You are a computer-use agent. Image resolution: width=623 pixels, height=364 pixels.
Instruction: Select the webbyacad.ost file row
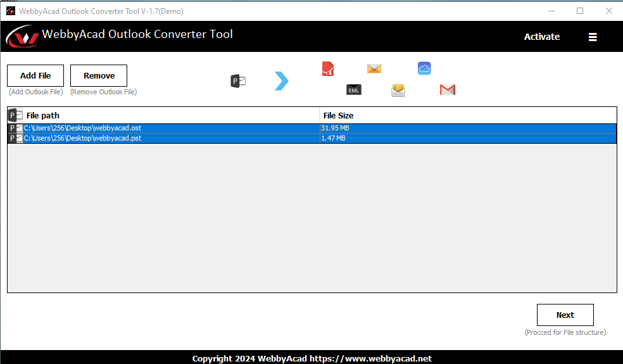312,128
